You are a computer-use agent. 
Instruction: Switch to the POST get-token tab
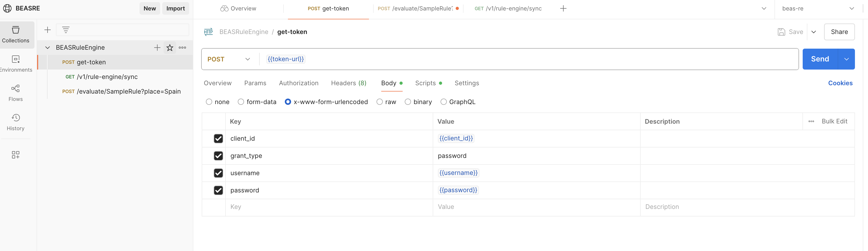[328, 8]
